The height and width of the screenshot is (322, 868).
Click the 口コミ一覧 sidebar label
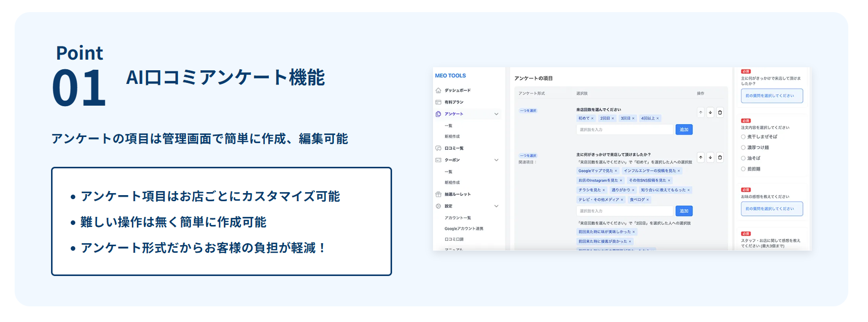pos(454,148)
